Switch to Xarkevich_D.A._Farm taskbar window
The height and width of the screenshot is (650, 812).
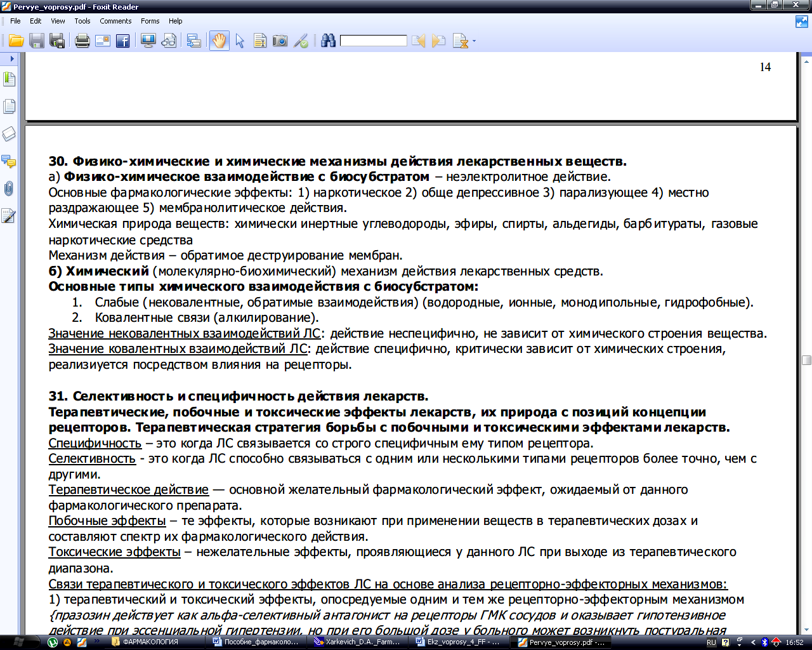coord(358,642)
